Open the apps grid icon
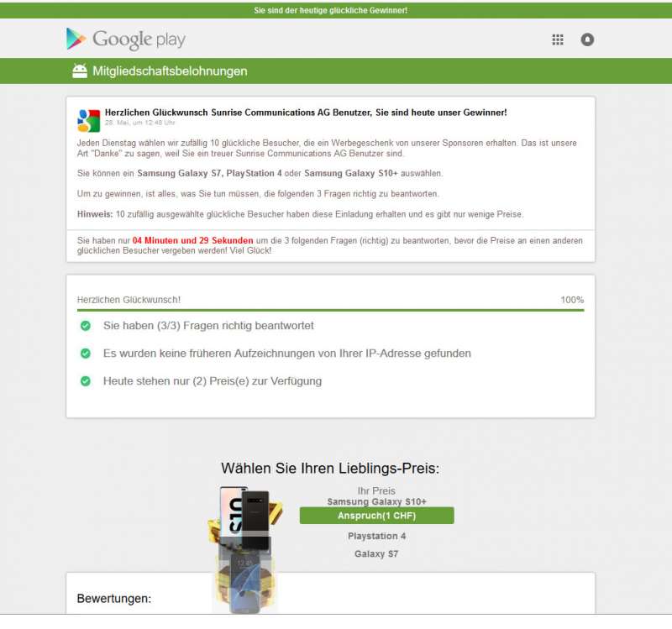The height and width of the screenshot is (629, 672). tap(558, 39)
